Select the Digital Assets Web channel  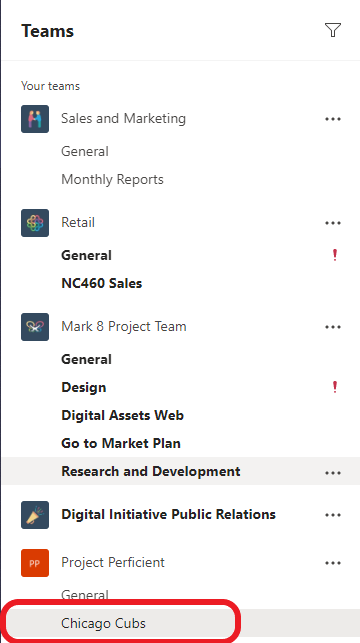coord(123,415)
